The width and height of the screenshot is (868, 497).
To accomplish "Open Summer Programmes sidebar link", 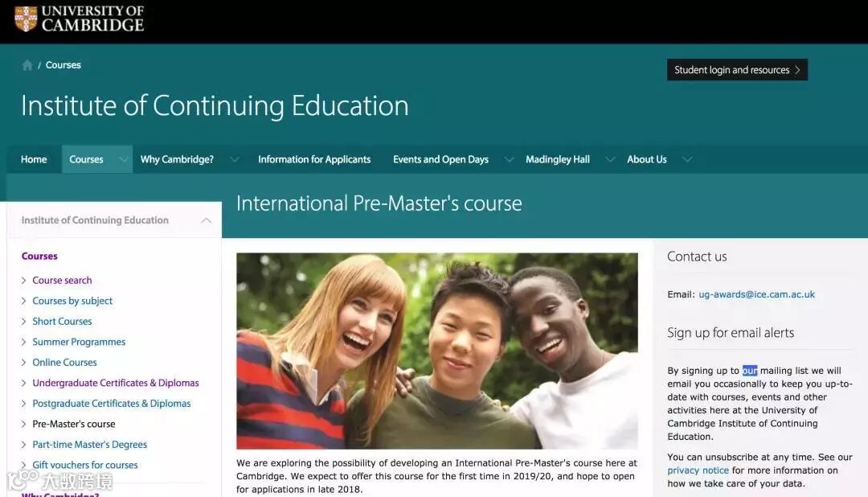I will click(79, 342).
